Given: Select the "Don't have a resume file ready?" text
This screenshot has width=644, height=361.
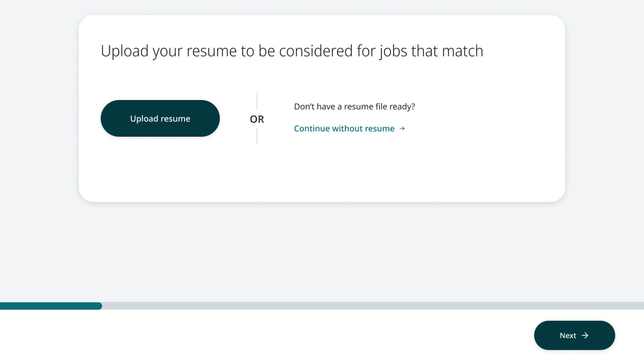Looking at the screenshot, I should point(354,107).
